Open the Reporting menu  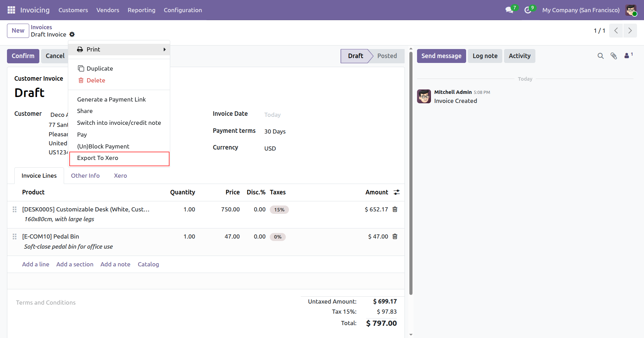pos(141,10)
